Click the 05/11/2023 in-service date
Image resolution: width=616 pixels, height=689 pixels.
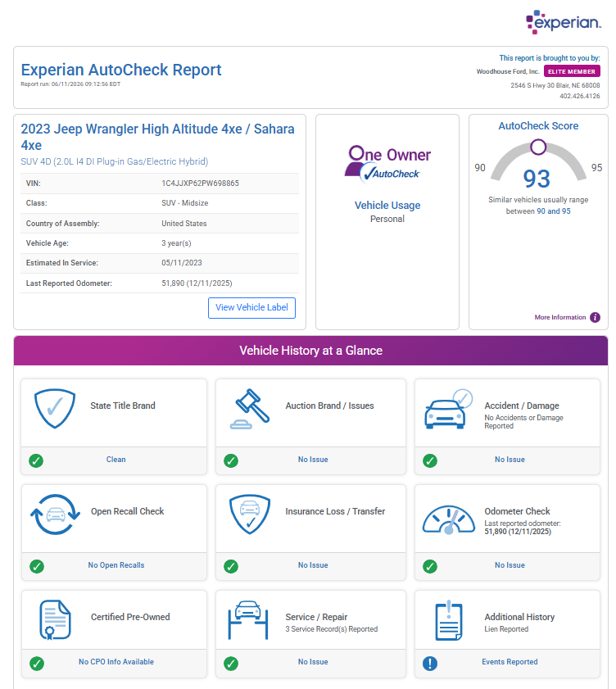[x=182, y=263]
